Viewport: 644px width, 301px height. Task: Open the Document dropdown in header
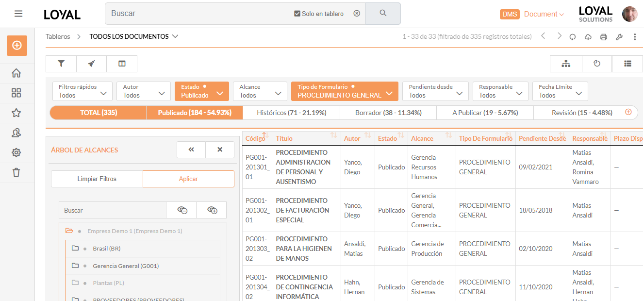(x=543, y=14)
